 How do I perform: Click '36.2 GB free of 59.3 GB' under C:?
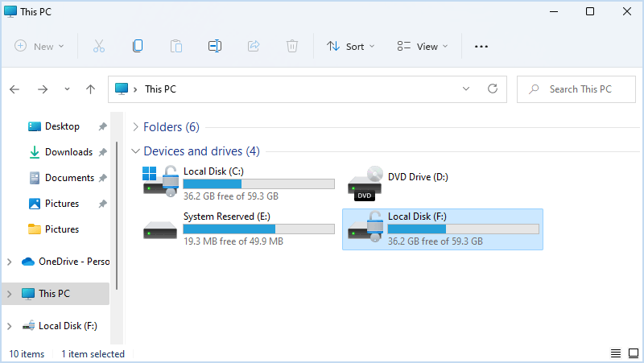point(231,196)
